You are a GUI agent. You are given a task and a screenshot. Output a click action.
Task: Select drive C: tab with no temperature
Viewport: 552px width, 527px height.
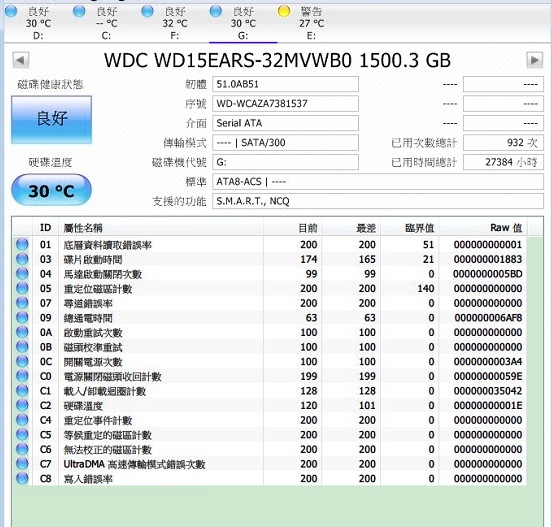(x=106, y=23)
